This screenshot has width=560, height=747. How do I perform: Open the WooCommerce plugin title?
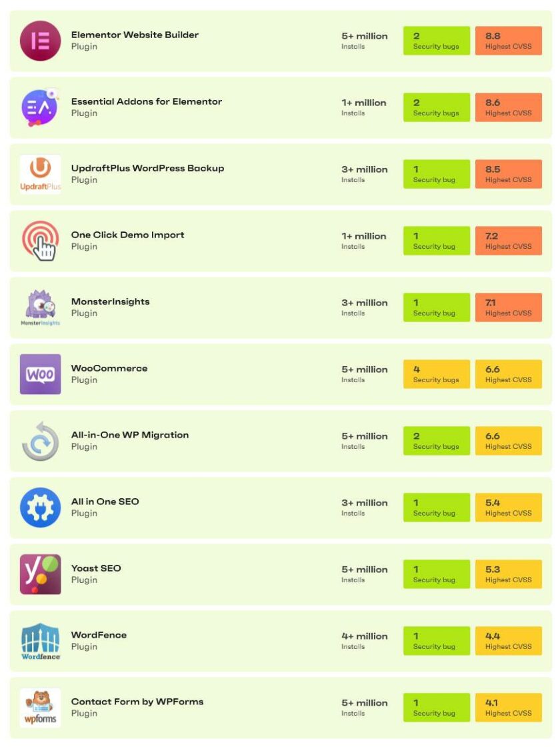109,368
